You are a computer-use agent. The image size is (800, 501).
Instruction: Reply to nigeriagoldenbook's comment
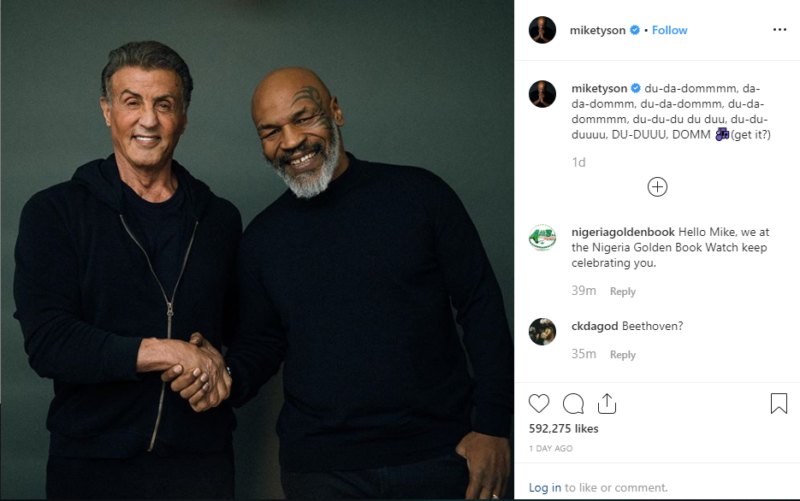tap(623, 292)
